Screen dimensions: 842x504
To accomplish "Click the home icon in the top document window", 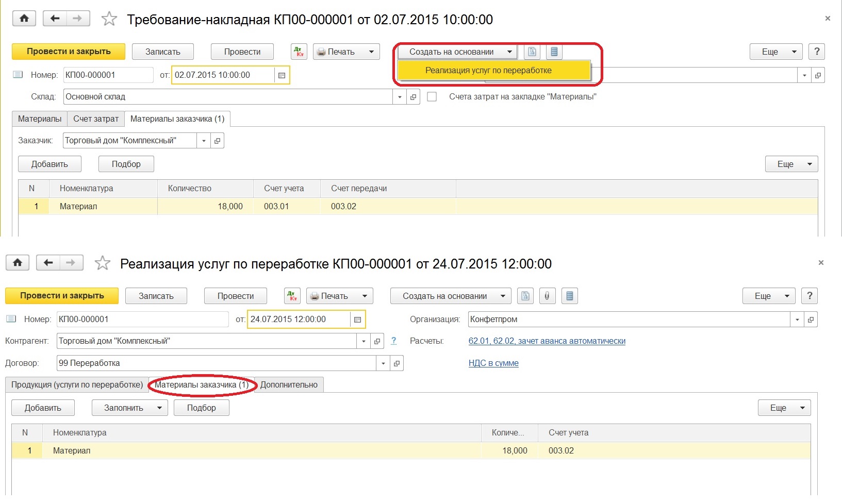I will click(24, 19).
